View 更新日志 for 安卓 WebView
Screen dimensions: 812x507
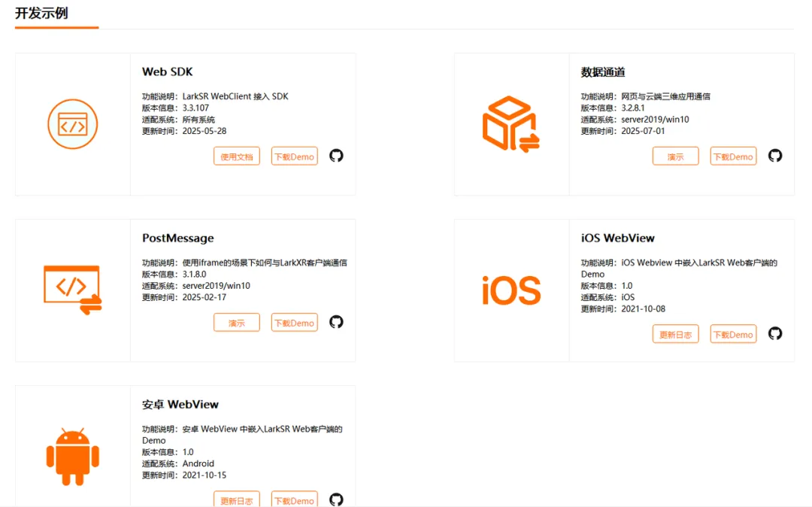click(x=237, y=499)
